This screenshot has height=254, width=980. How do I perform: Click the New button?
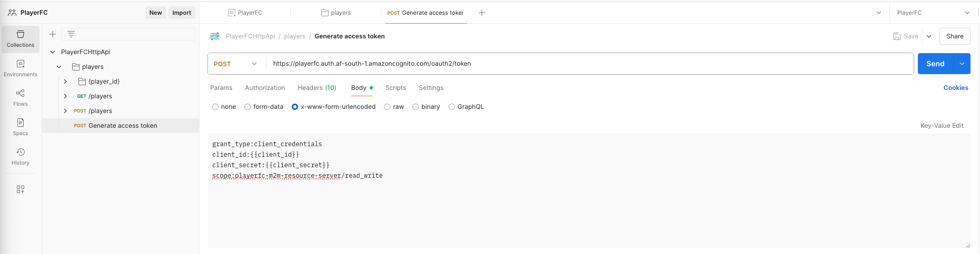(x=155, y=13)
